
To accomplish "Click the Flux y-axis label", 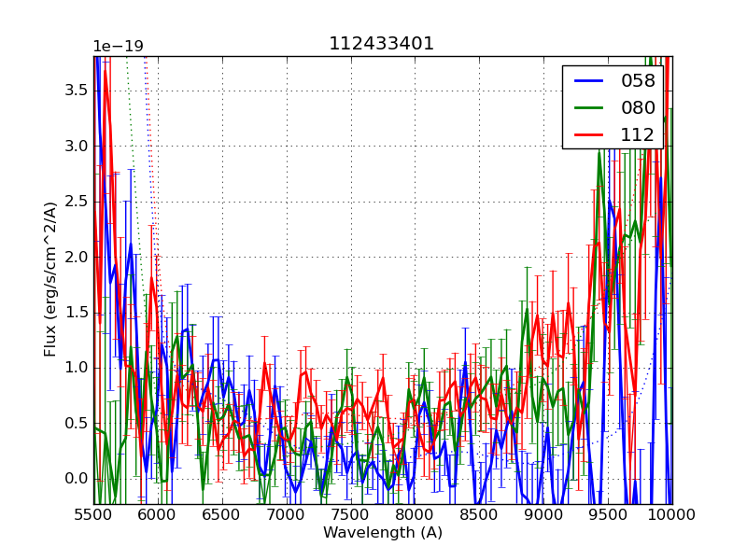I will tap(50, 279).
